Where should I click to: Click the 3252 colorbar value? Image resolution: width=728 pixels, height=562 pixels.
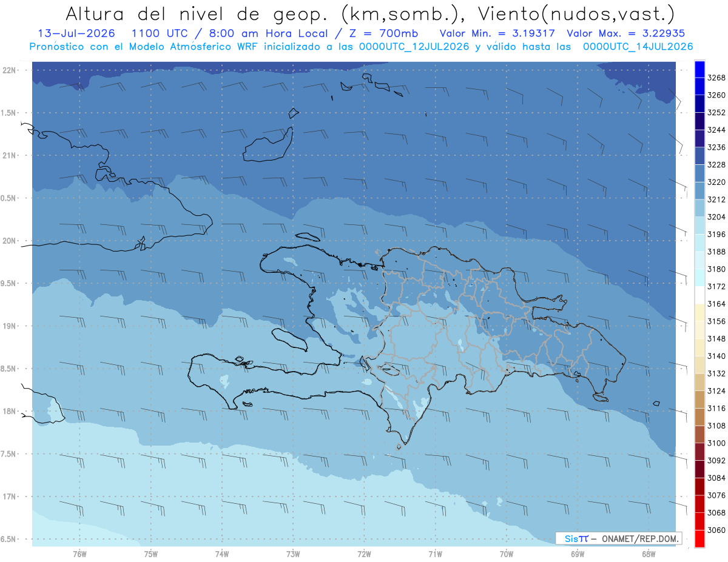(716, 113)
